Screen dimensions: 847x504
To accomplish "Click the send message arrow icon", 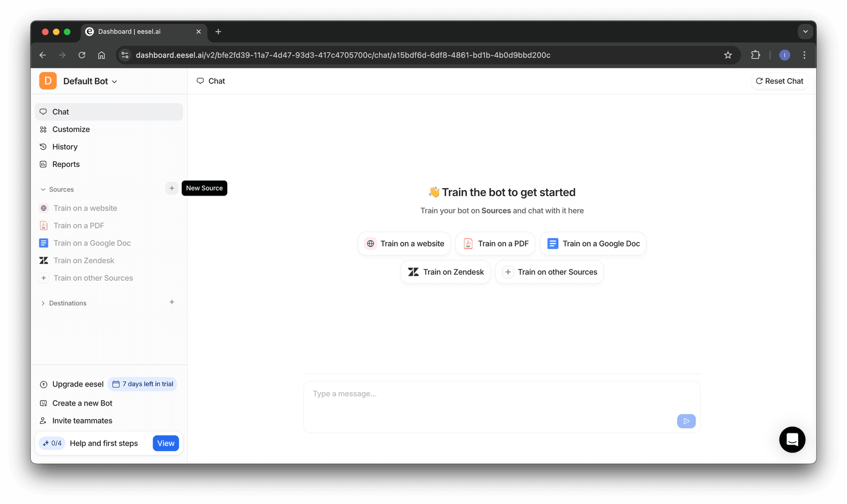I will (686, 421).
